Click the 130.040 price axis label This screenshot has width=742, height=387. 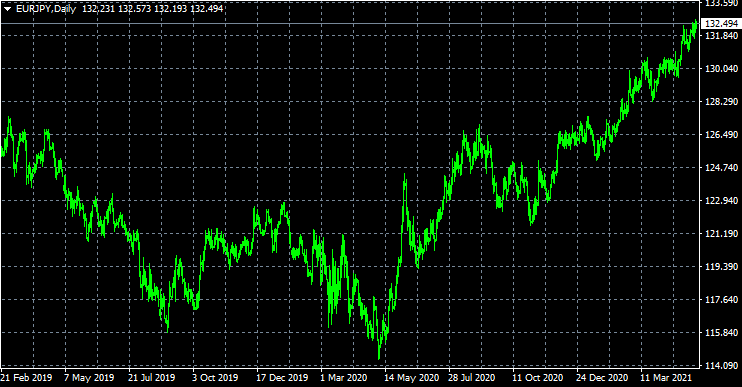click(x=721, y=69)
